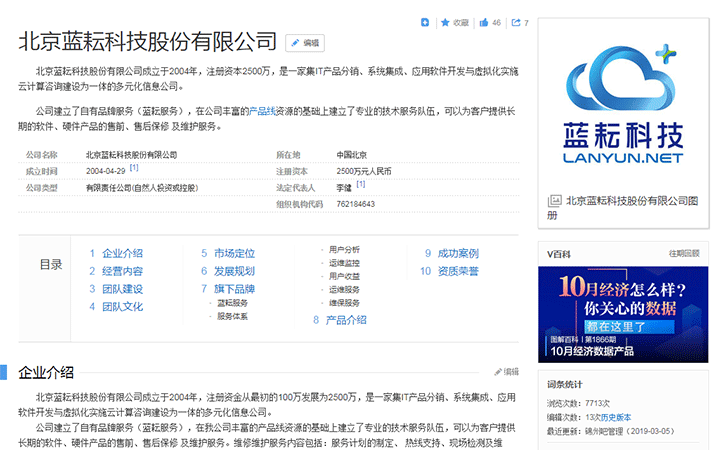Click the 目录 contents label
The image size is (720, 450).
pos(51,264)
